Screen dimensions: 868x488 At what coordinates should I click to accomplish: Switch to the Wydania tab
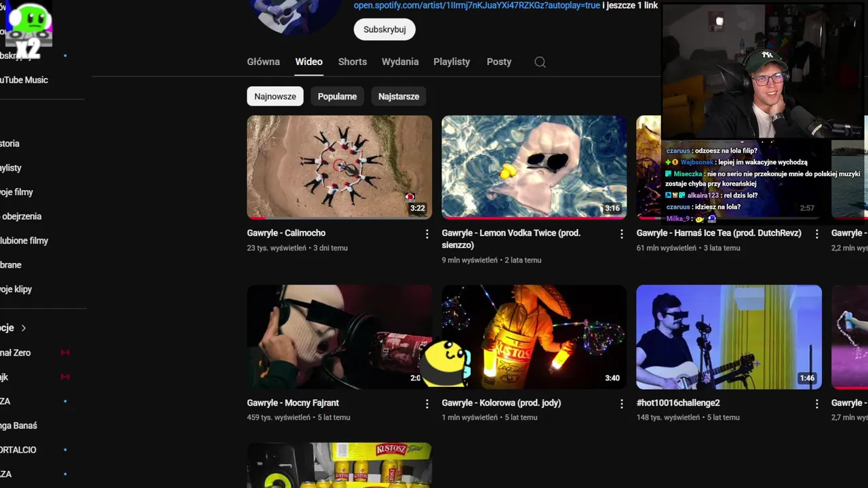point(400,62)
